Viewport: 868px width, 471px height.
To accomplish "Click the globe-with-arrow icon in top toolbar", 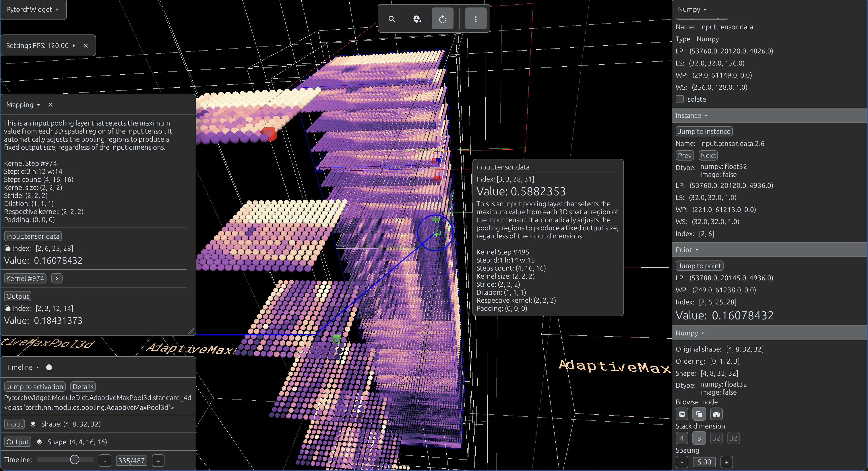I will click(417, 19).
